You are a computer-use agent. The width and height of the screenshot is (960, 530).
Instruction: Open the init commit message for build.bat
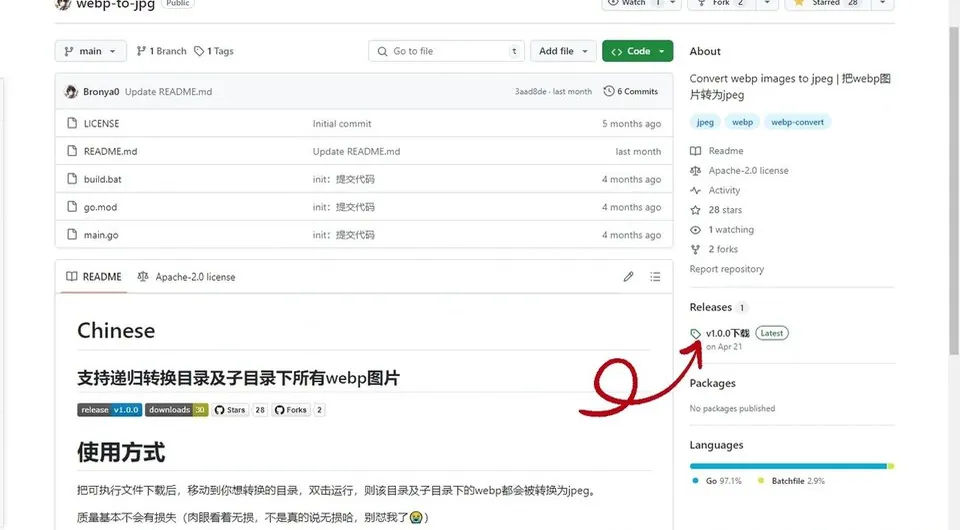[343, 179]
